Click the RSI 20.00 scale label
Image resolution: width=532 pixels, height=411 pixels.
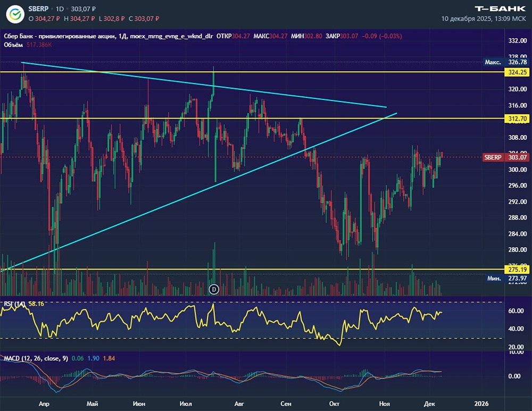(x=516, y=347)
